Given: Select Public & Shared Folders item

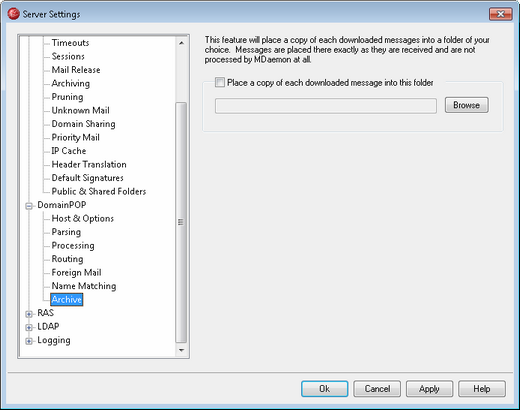Looking at the screenshot, I should pyautogui.click(x=99, y=191).
